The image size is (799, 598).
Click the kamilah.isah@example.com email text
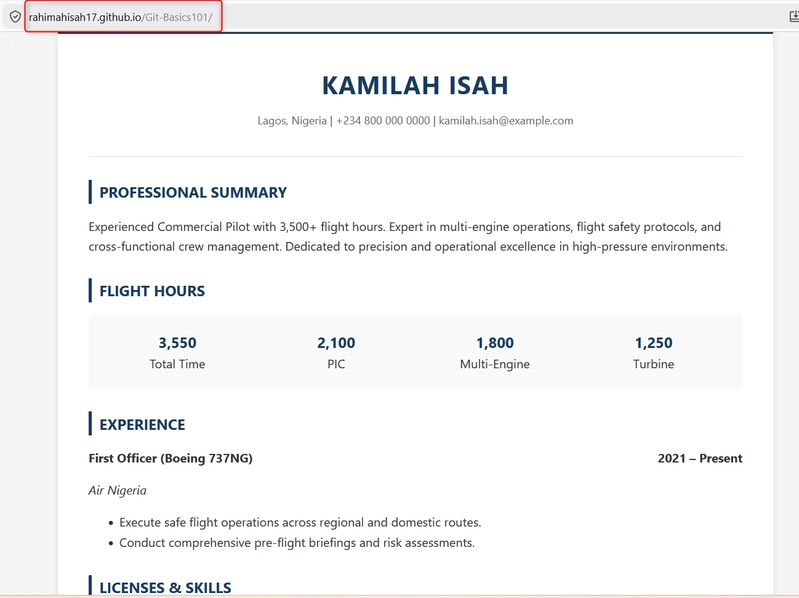click(506, 121)
